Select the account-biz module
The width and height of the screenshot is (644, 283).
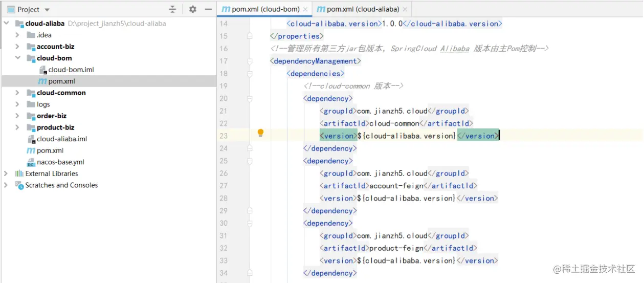pyautogui.click(x=55, y=47)
